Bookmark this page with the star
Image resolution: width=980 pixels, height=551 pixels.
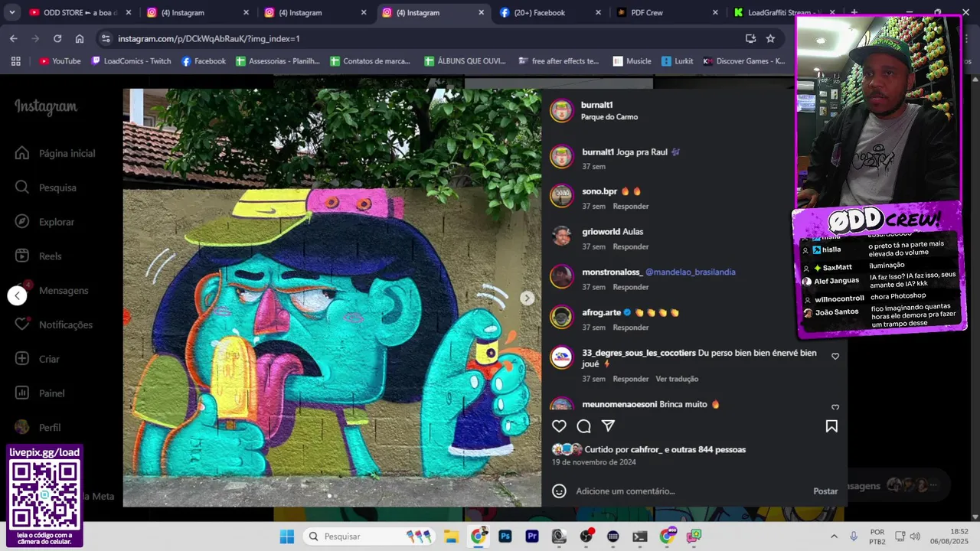770,38
